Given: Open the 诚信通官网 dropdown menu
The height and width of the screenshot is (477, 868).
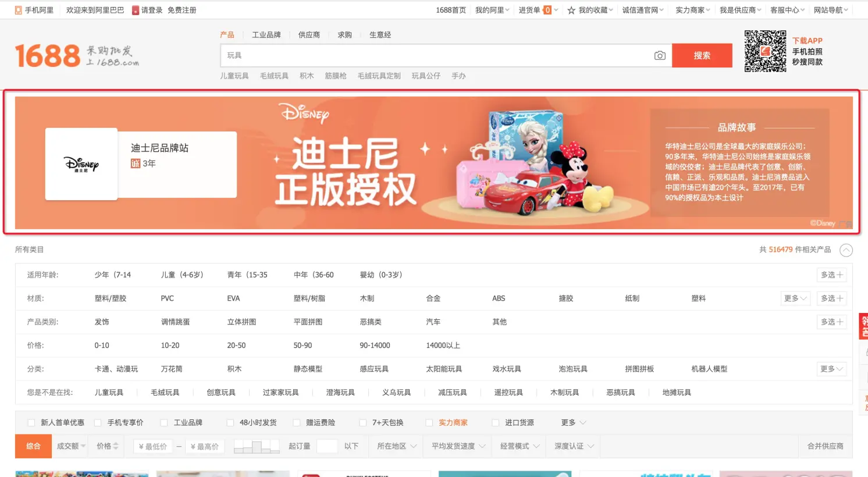Looking at the screenshot, I should [643, 10].
